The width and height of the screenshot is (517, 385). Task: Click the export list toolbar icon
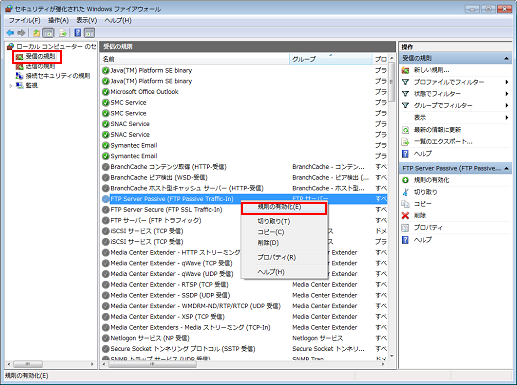click(x=63, y=33)
